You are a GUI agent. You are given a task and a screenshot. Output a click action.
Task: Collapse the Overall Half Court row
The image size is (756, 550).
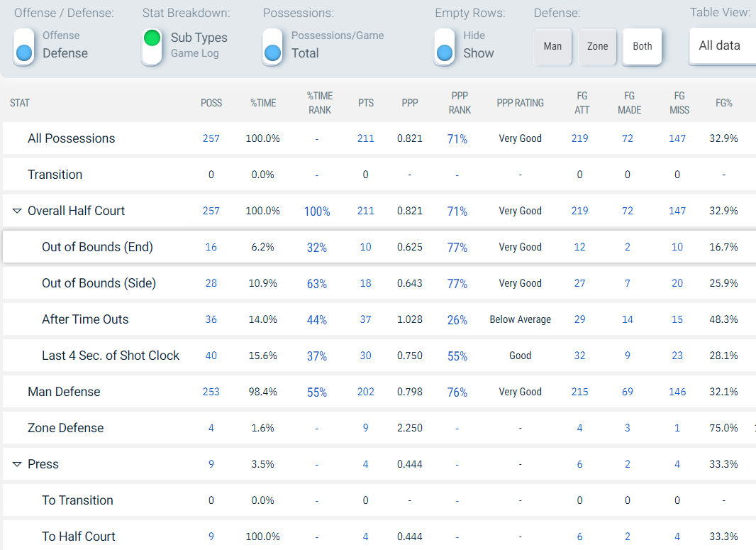coord(17,211)
